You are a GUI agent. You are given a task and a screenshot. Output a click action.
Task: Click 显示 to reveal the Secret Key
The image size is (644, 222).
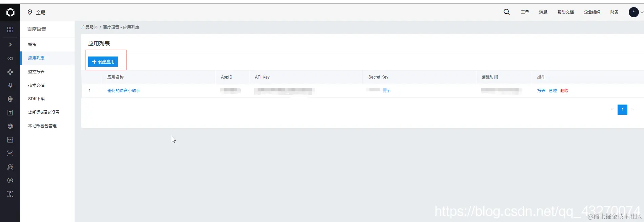point(387,90)
